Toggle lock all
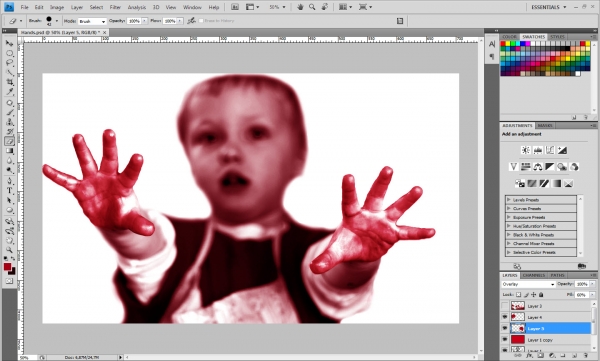The width and height of the screenshot is (600, 361). point(541,295)
